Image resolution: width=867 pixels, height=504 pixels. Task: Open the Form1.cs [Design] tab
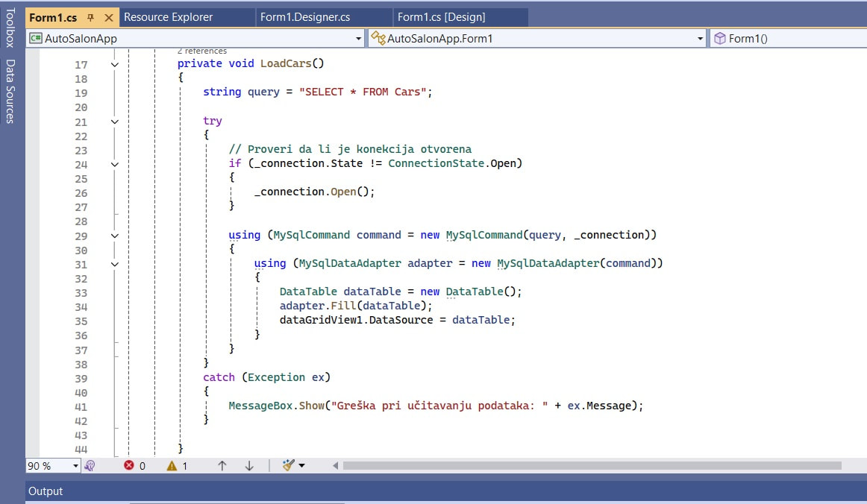(x=441, y=17)
